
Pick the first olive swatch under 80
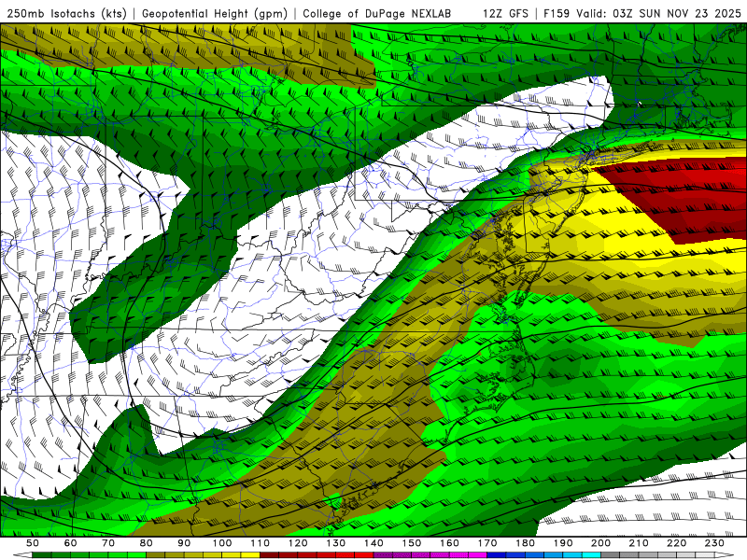click(155, 554)
